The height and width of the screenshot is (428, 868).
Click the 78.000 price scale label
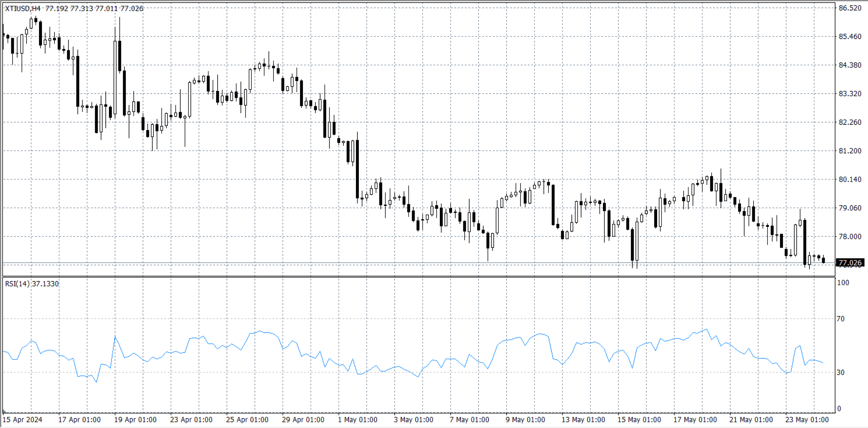tap(850, 236)
